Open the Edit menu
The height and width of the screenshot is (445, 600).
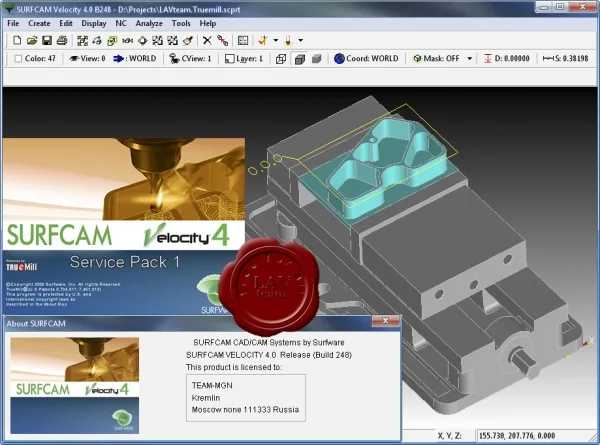coord(65,23)
